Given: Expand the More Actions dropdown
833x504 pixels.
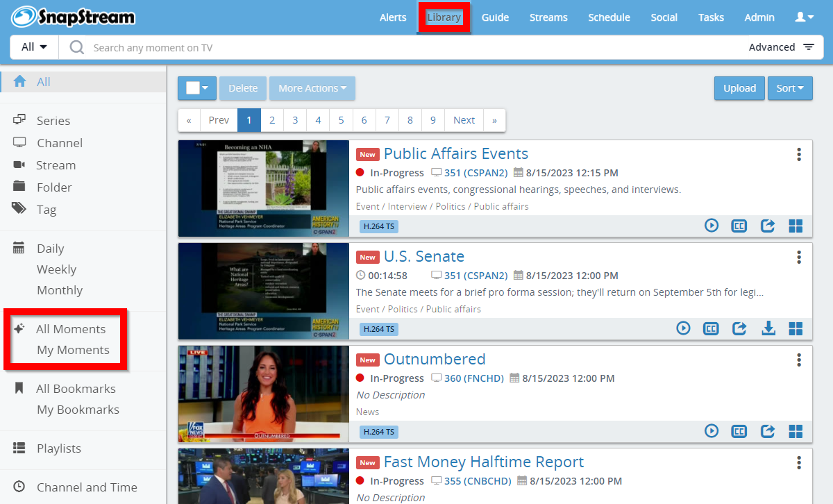Looking at the screenshot, I should (x=312, y=88).
